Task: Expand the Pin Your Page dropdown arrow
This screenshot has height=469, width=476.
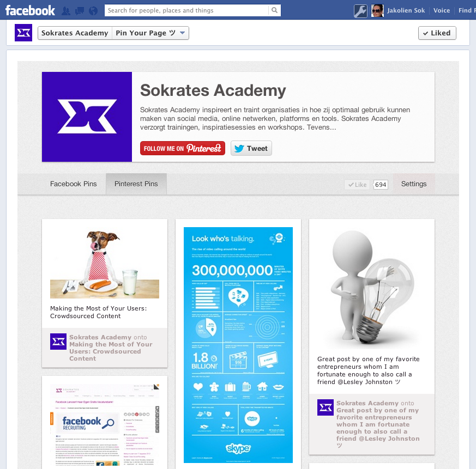Action: [183, 33]
